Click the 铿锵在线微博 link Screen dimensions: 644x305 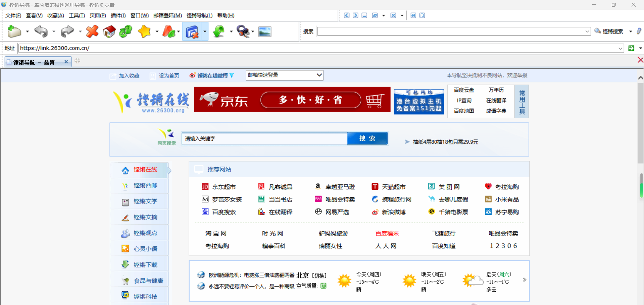point(212,76)
